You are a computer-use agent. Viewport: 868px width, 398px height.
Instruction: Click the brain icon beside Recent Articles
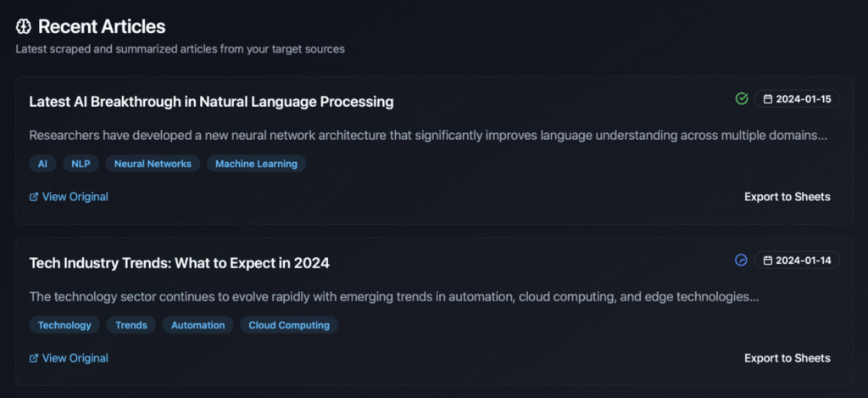click(24, 26)
